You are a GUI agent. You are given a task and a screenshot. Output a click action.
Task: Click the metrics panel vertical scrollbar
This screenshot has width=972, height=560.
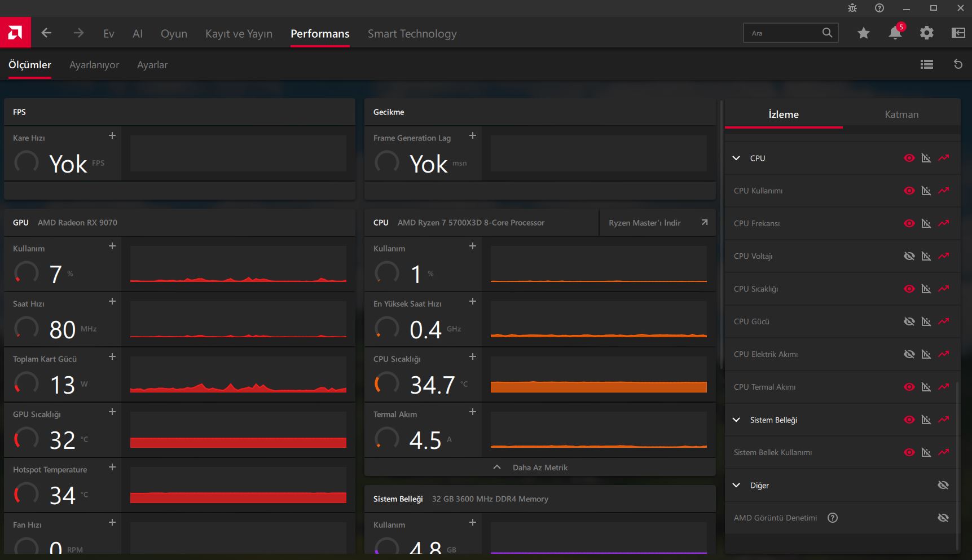(x=721, y=235)
